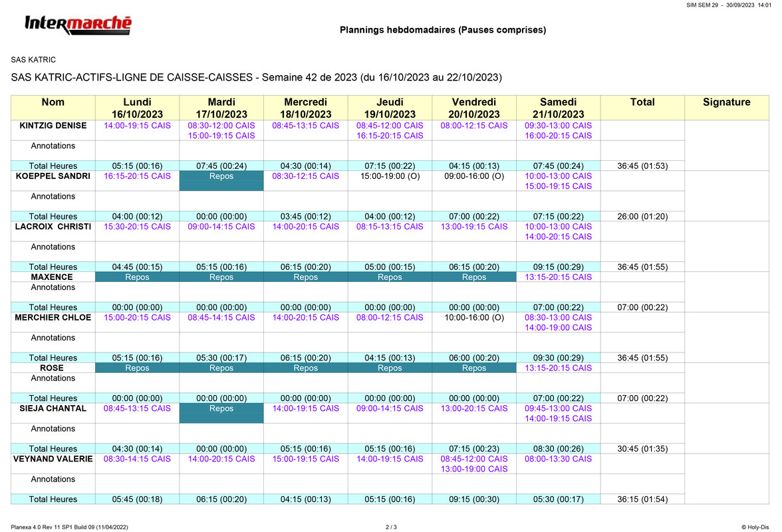
Task: Click the "Lundi 16/10/2023" column header
Action: point(137,108)
